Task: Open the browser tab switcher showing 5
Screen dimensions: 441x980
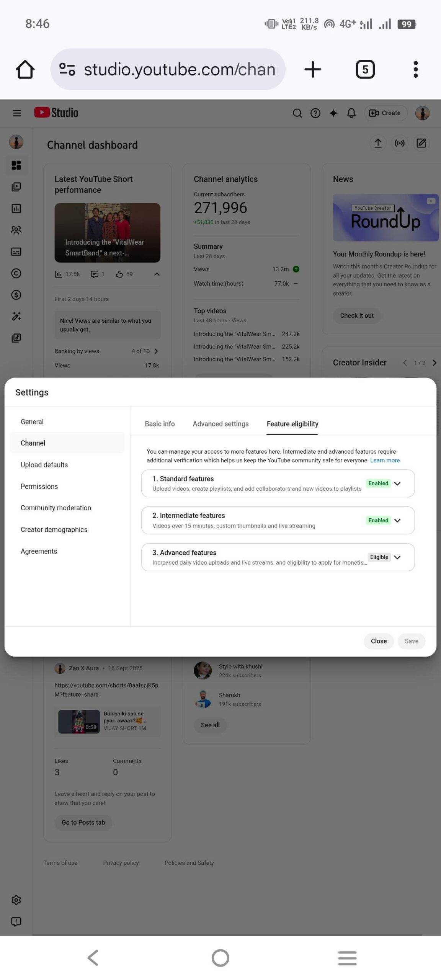Action: 365,69
